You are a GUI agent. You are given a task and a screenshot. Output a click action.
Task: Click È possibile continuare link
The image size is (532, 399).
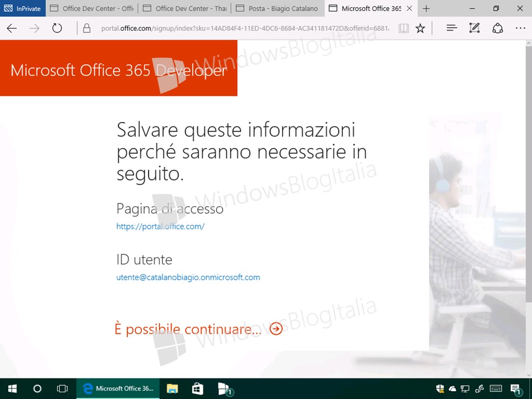(x=188, y=329)
